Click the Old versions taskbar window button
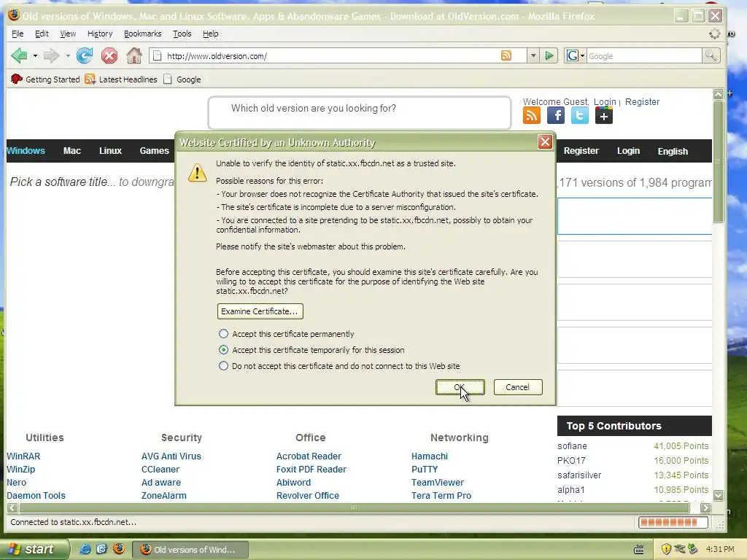747x560 pixels. click(x=190, y=550)
